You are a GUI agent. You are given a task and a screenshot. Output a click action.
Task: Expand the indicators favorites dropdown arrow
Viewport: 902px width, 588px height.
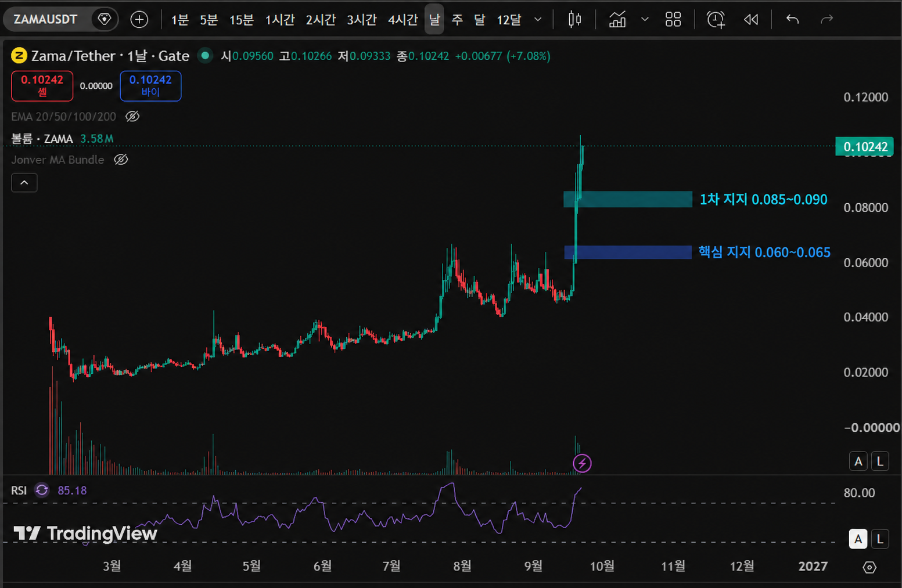tap(645, 20)
